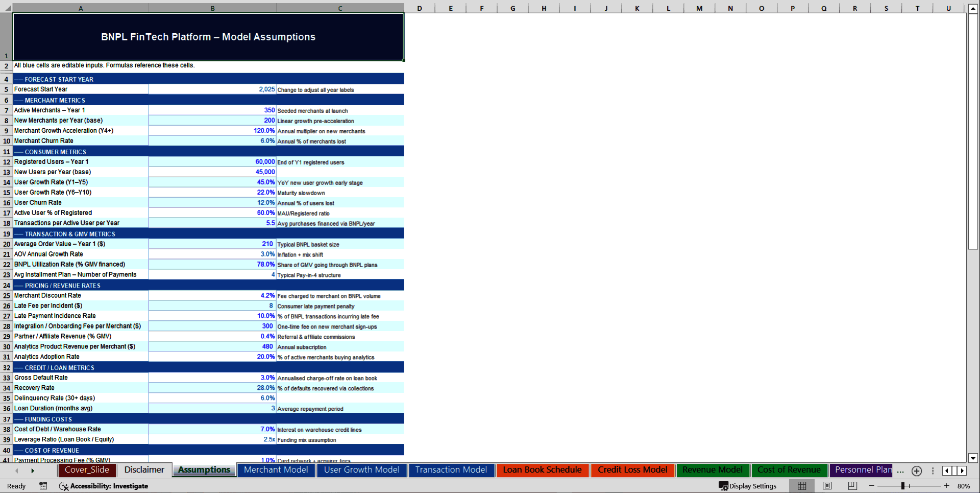Switch to Normal view in status bar
Image resolution: width=980 pixels, height=493 pixels.
[801, 486]
